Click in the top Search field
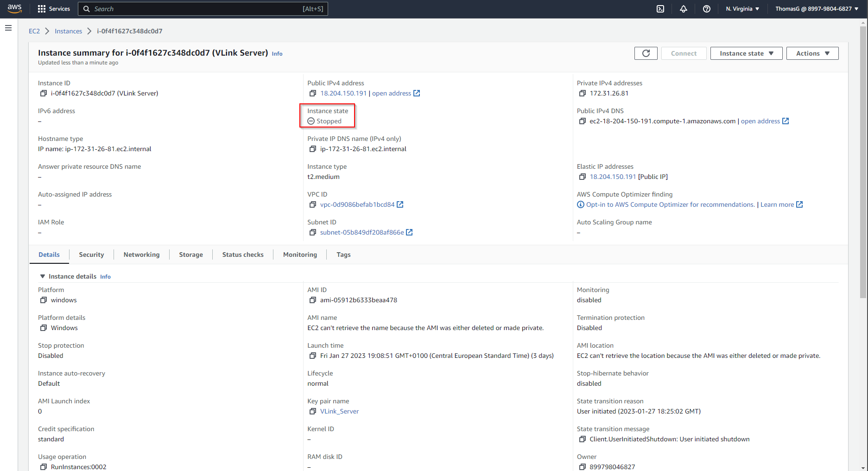 click(x=203, y=9)
